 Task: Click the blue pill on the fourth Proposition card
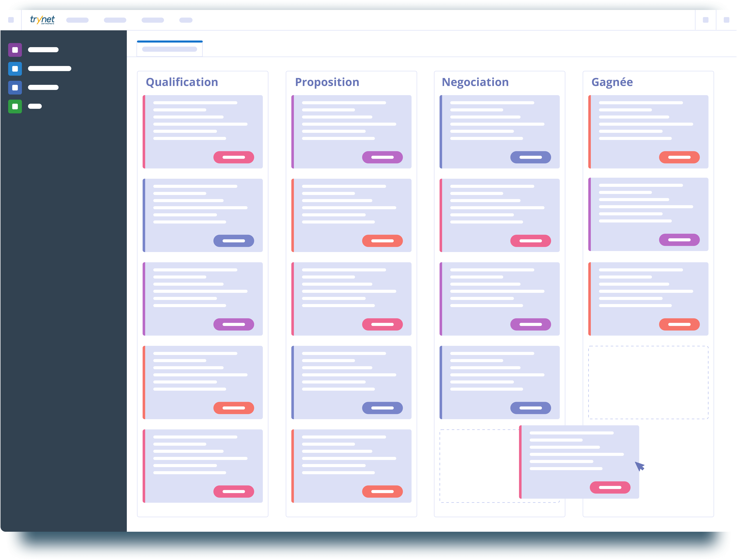383,408
